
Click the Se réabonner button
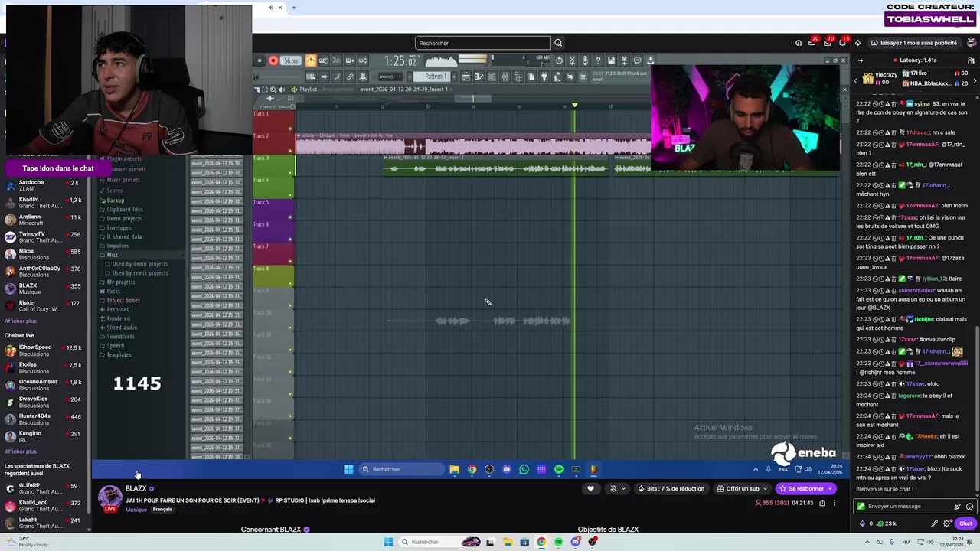(x=805, y=488)
